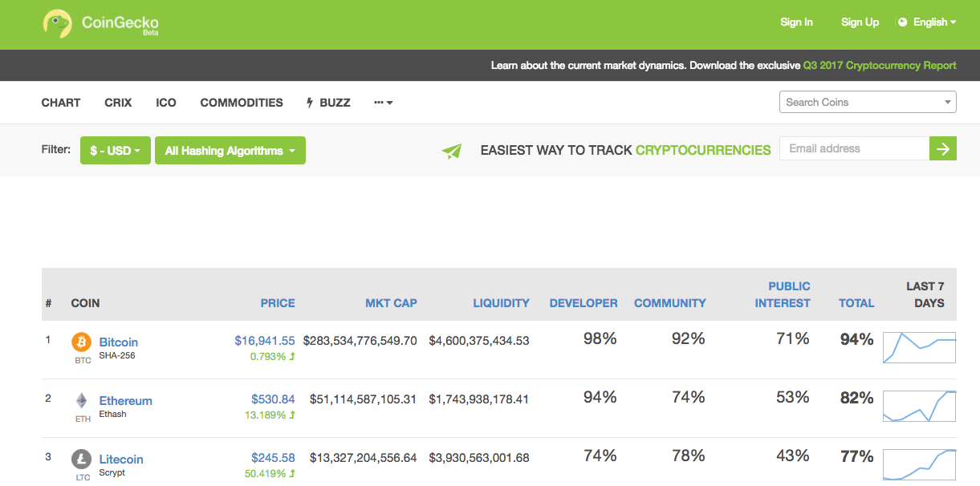The image size is (980, 486).
Task: Click the SHA-256 algorithm label
Action: pos(117,355)
